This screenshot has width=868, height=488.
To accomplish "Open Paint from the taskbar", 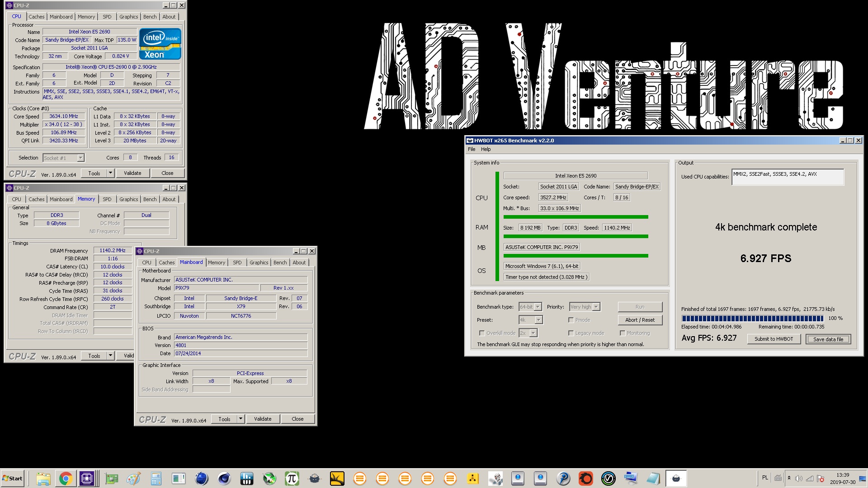I will pos(133,479).
